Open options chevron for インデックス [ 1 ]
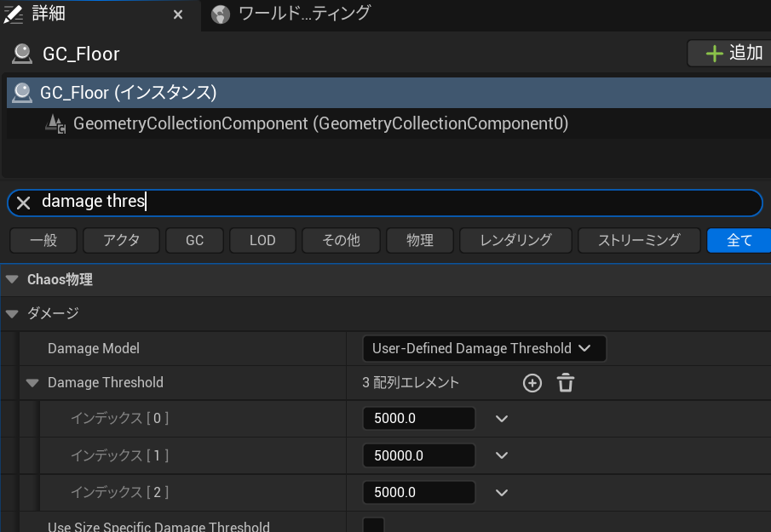This screenshot has height=532, width=771. point(502,455)
